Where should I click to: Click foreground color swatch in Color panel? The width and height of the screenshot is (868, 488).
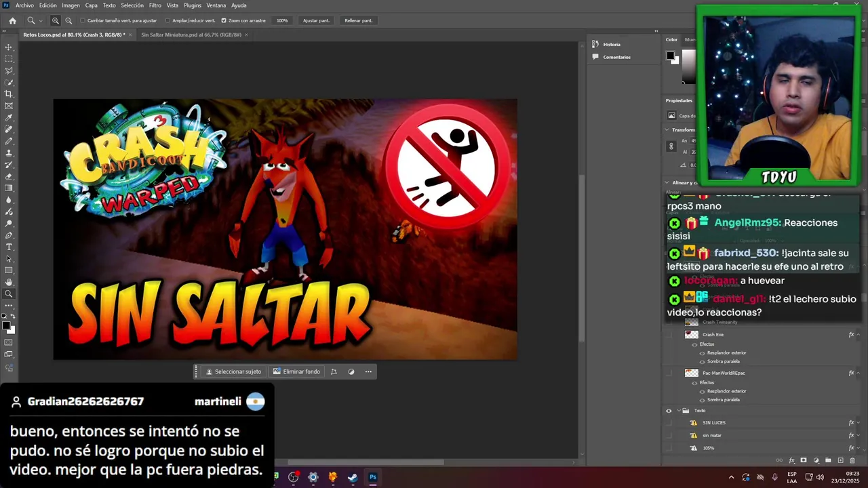click(x=670, y=56)
